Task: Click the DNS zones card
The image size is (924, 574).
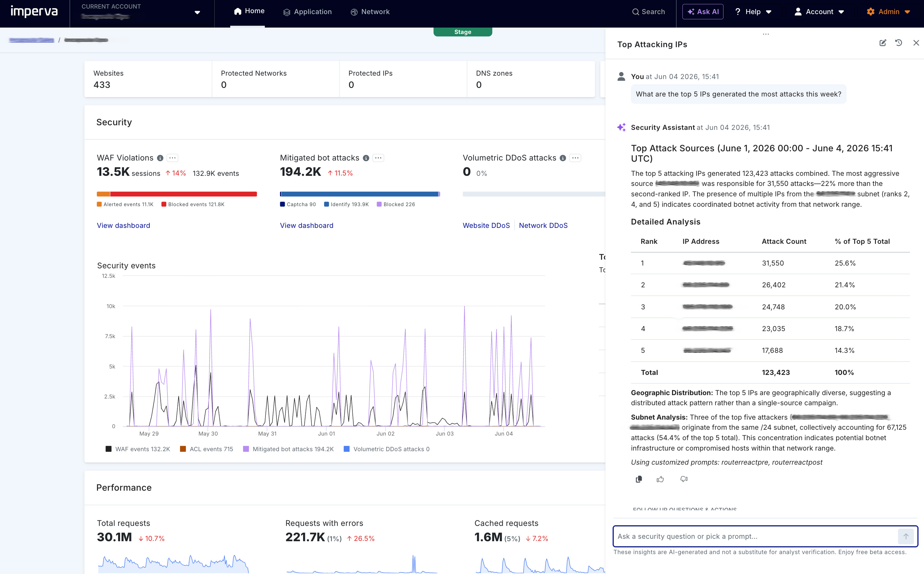Action: pos(531,79)
